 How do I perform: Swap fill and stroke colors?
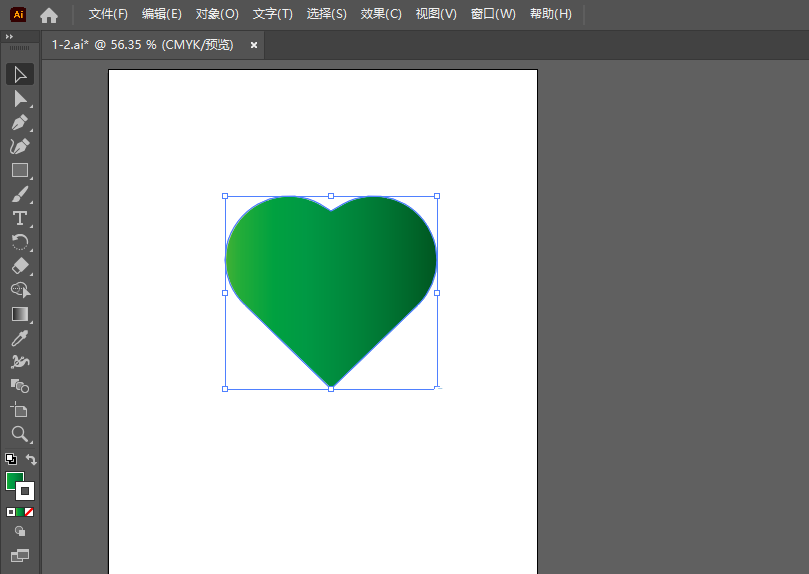tap(31, 460)
